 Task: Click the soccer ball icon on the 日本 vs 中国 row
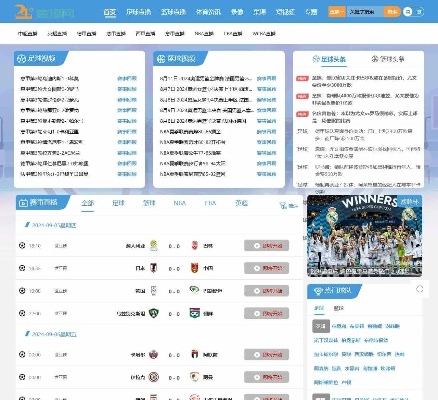tap(22, 268)
